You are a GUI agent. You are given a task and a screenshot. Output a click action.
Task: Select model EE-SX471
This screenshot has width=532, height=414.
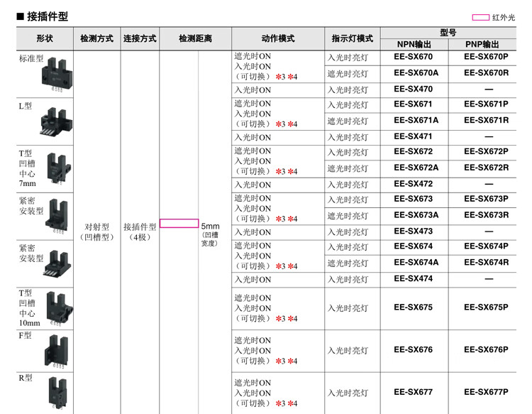(413, 136)
